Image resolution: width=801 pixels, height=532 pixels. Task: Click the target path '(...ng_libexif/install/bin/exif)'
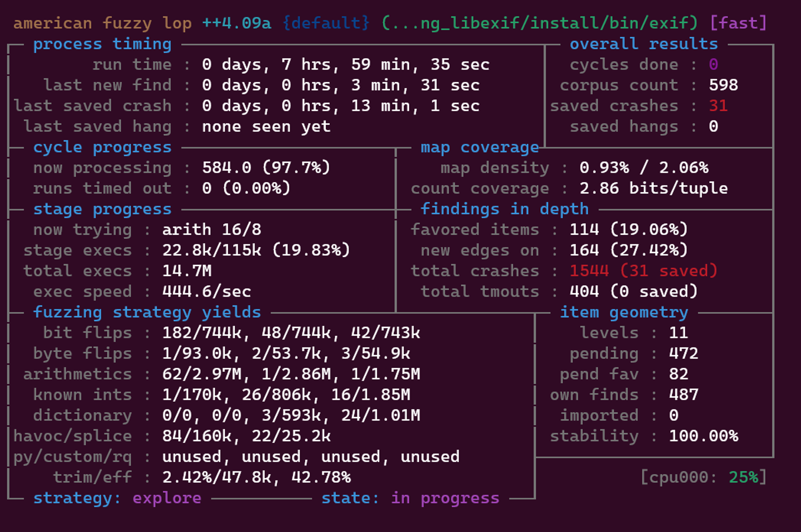540,23
